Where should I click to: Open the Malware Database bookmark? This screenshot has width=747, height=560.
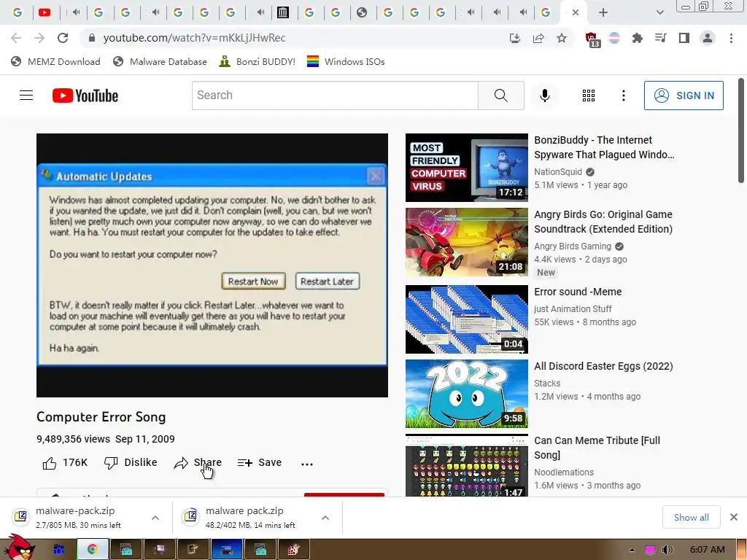click(x=160, y=61)
